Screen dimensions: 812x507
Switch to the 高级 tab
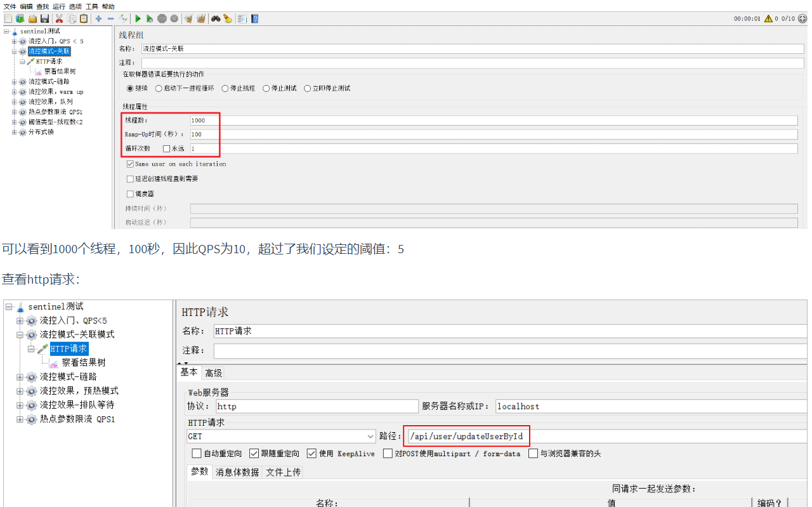tap(213, 373)
